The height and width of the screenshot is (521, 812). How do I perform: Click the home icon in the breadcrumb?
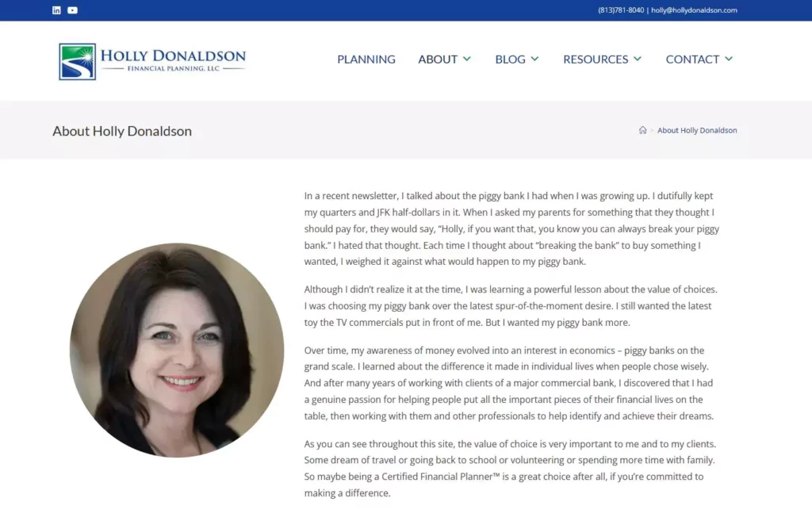pyautogui.click(x=642, y=130)
